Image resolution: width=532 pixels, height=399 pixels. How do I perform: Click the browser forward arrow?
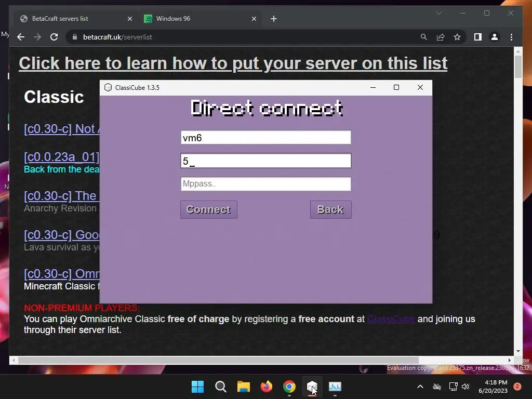click(37, 37)
